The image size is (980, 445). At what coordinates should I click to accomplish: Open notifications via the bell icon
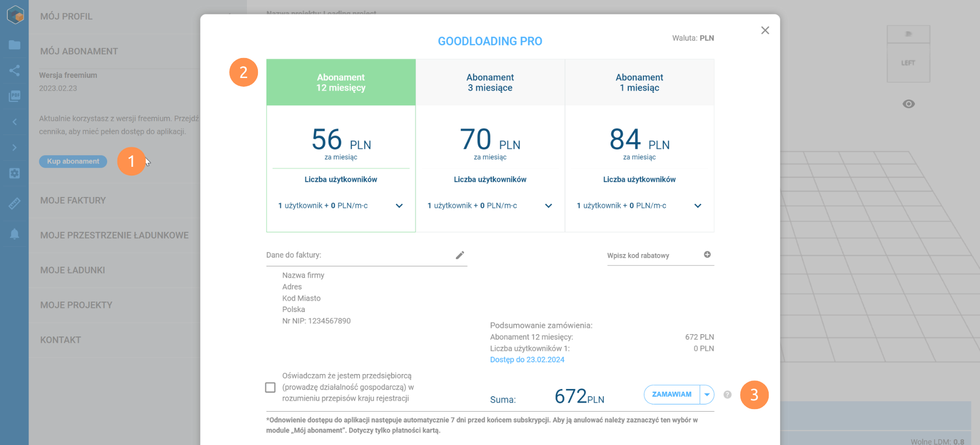tap(14, 234)
